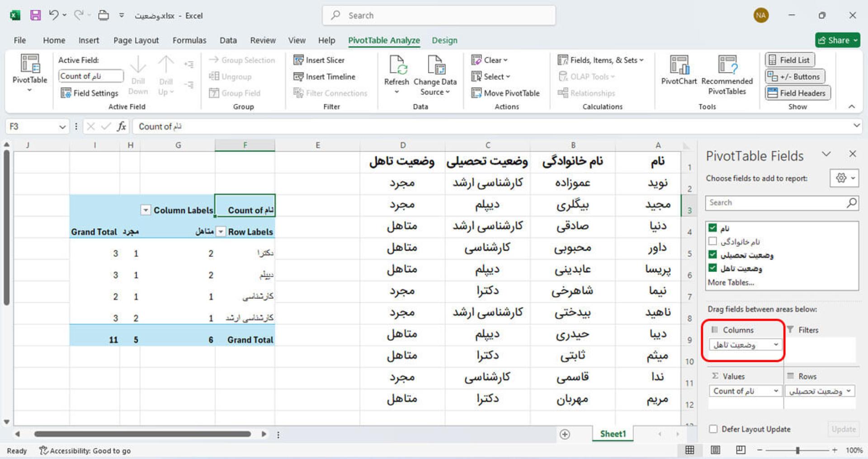Switch to Page Layout view icon
Image resolution: width=868 pixels, height=459 pixels.
715,450
